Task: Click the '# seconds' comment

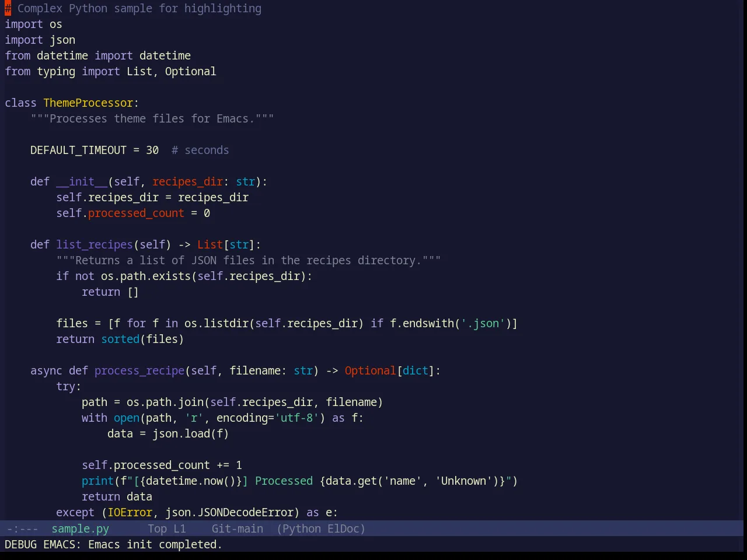Action: [x=200, y=150]
